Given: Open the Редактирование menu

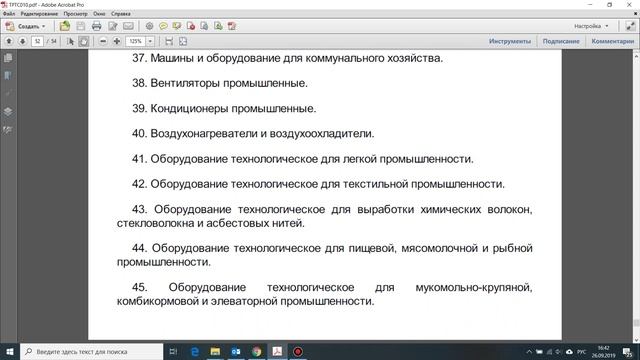Looking at the screenshot, I should pyautogui.click(x=39, y=14).
